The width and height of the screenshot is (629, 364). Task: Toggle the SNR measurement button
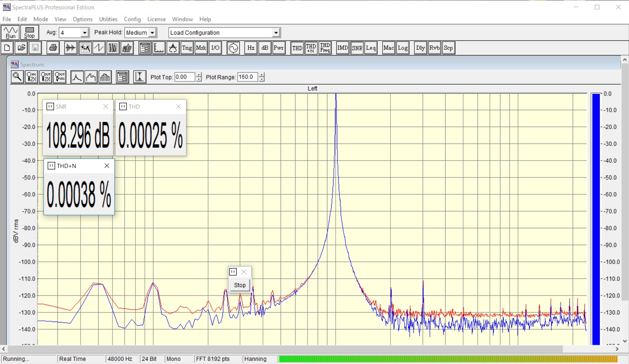point(357,48)
